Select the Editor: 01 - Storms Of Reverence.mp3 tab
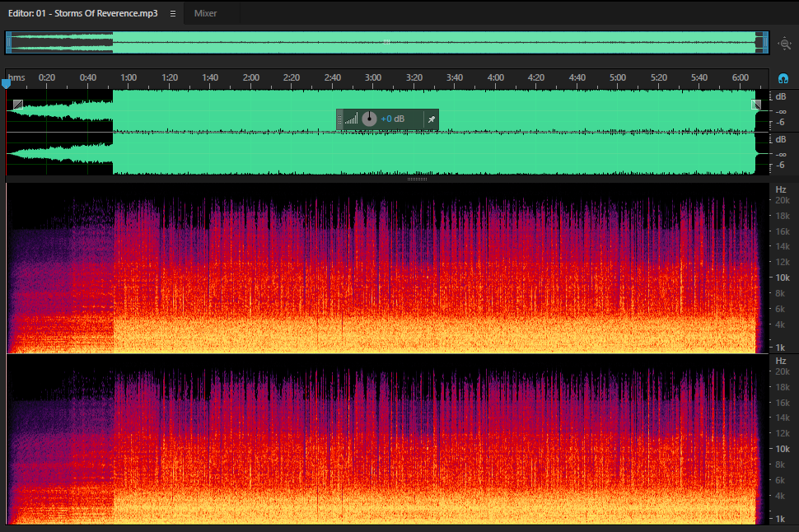This screenshot has height=532, width=799. (x=83, y=13)
